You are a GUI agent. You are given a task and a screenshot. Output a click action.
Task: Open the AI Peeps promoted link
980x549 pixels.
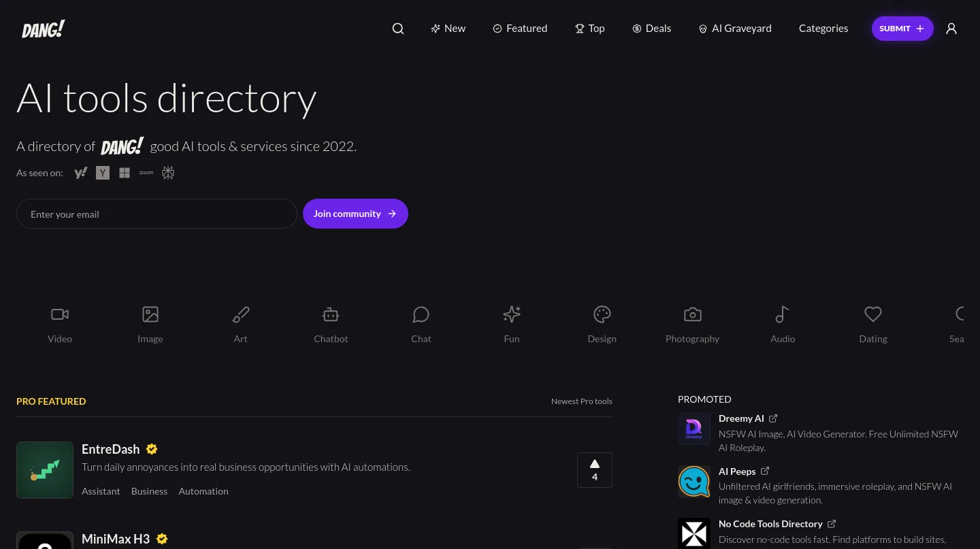click(737, 471)
